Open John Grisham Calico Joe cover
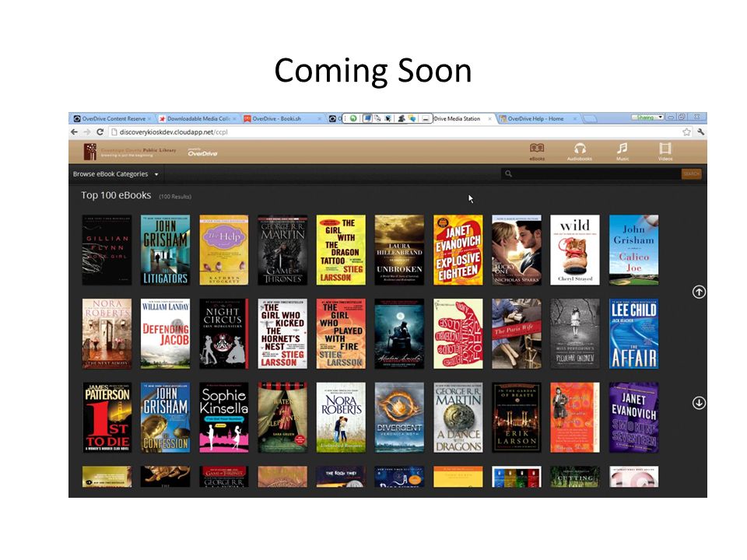The height and width of the screenshot is (560, 747). [x=633, y=250]
